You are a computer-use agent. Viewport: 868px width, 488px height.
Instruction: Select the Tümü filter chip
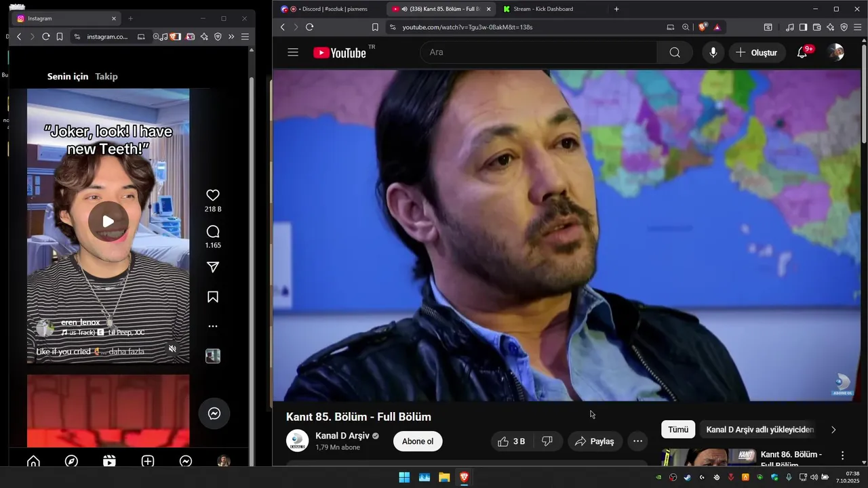[678, 430]
